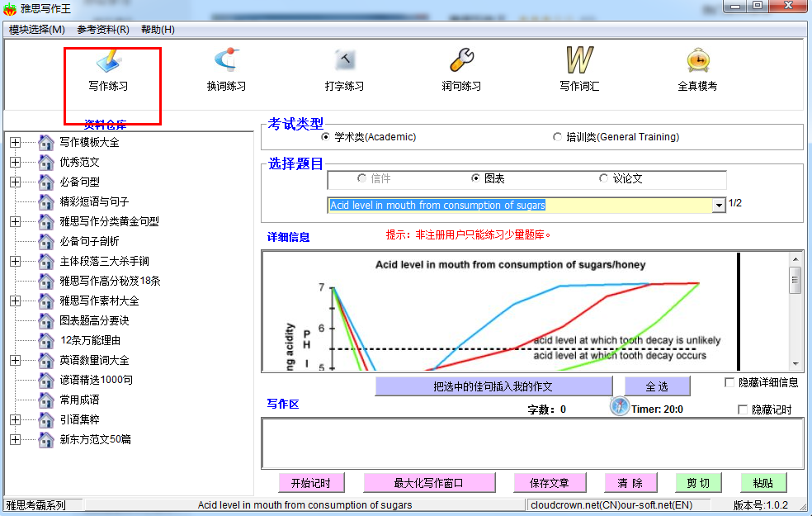Click the 全选 select-all button
Viewport: 812px width, 516px height.
657,386
